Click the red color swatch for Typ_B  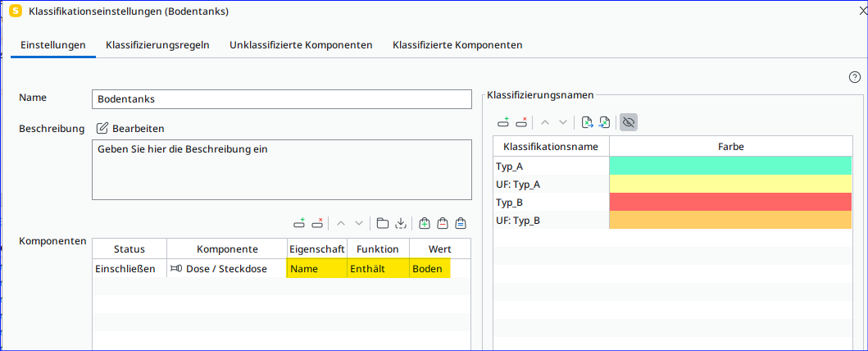(x=730, y=202)
